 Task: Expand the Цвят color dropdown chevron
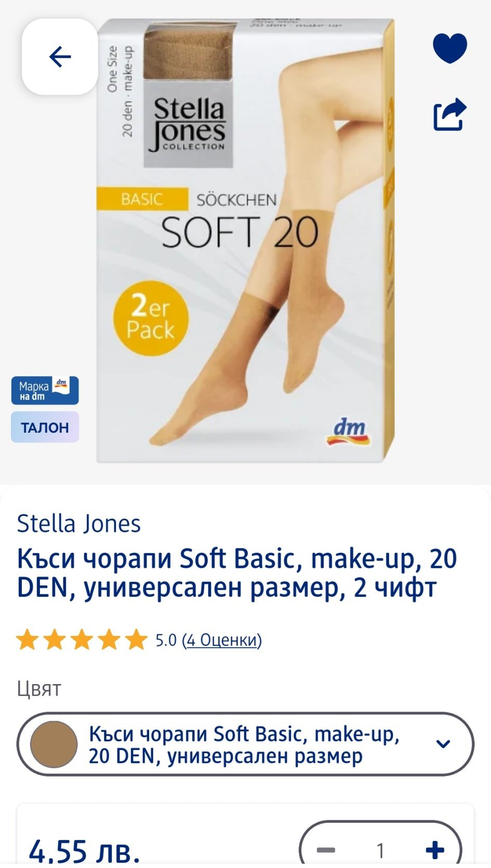click(x=443, y=744)
